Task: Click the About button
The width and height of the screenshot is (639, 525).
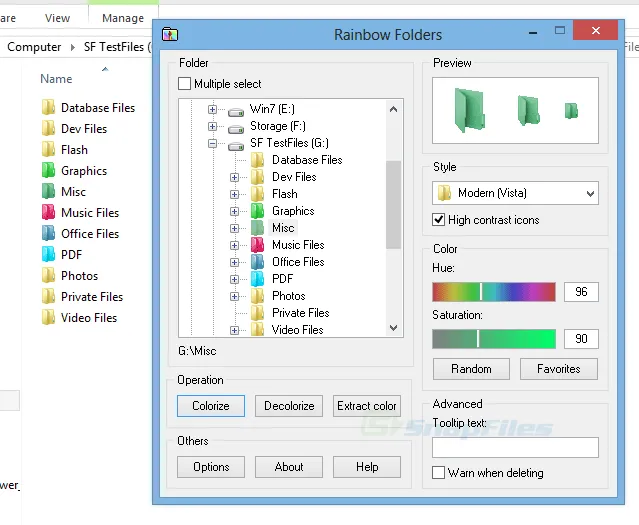Action: [289, 467]
